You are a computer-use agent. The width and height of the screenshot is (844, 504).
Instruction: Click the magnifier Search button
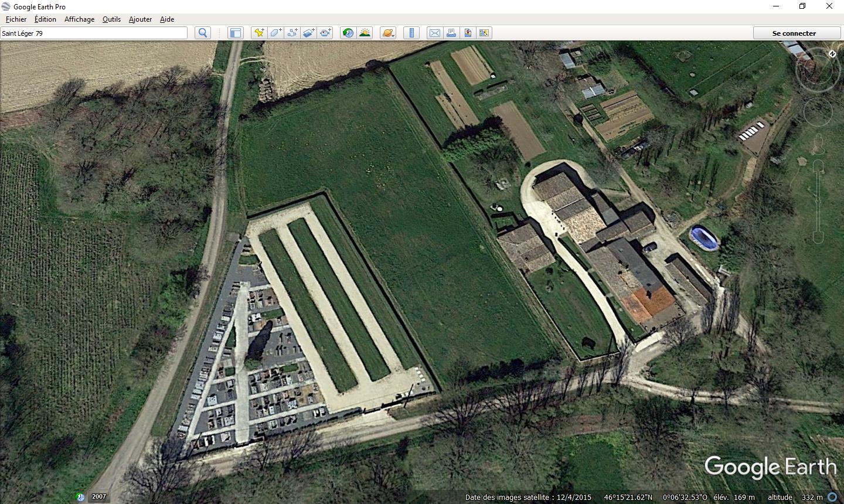(203, 33)
